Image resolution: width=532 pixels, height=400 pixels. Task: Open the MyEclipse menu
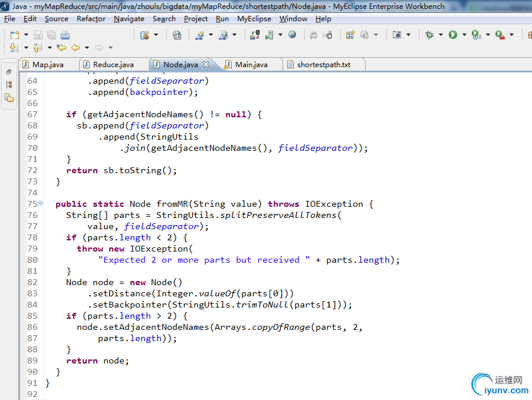click(x=254, y=19)
